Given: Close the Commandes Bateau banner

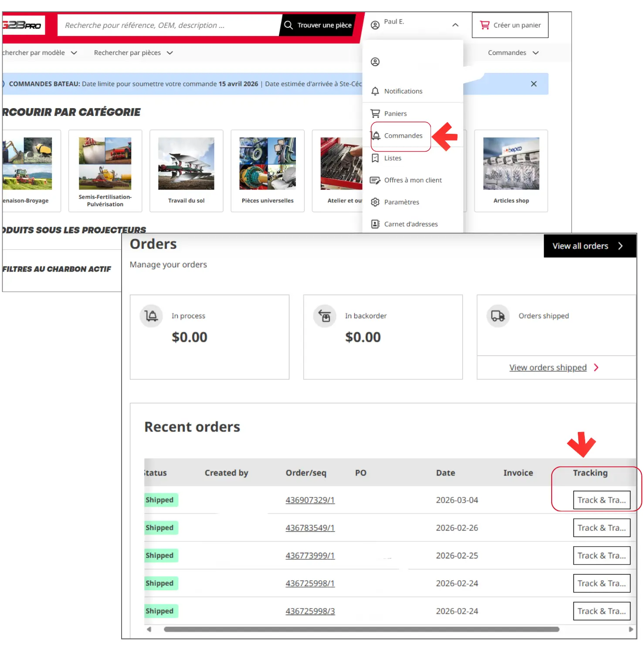Looking at the screenshot, I should pos(533,84).
